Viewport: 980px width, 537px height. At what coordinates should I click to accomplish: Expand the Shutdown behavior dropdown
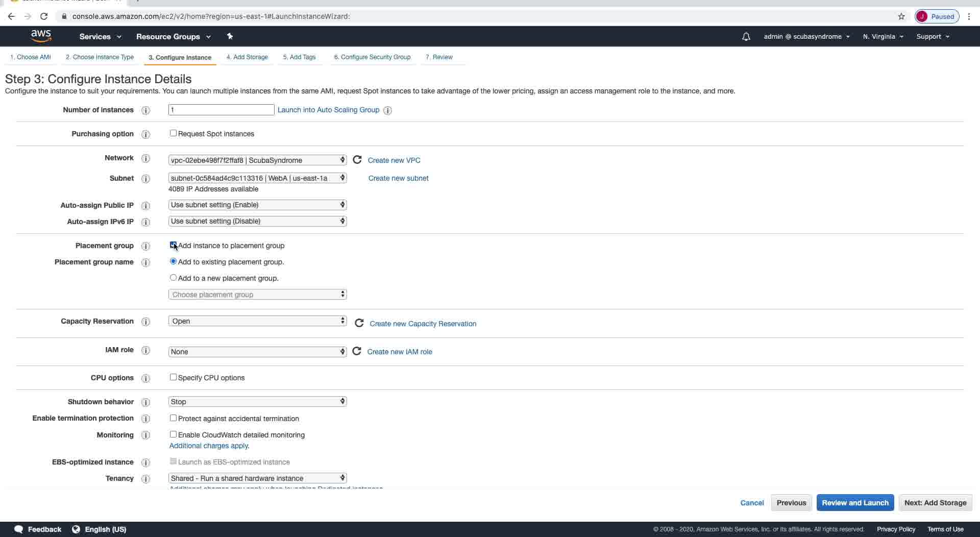click(x=257, y=402)
